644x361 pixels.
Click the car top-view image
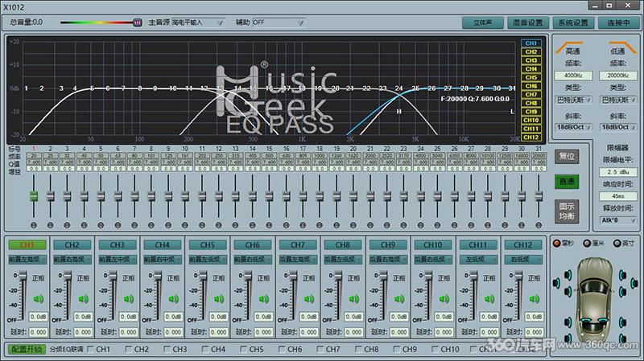click(x=595, y=299)
